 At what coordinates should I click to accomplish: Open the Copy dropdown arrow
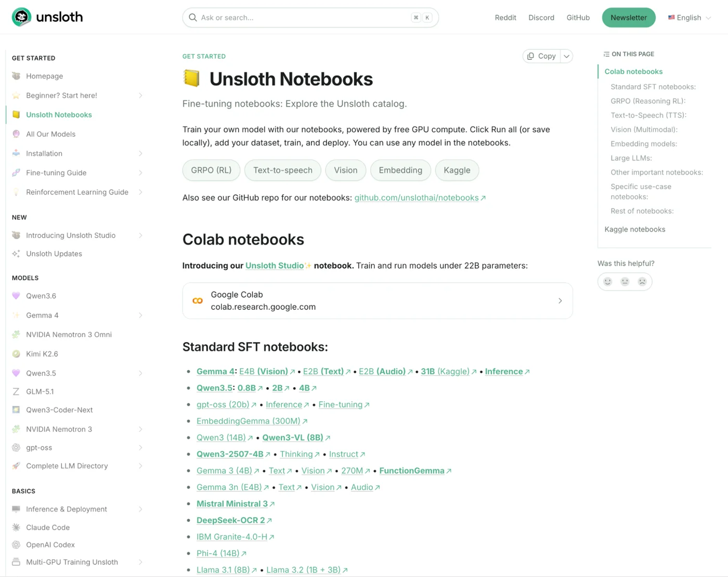tap(566, 56)
